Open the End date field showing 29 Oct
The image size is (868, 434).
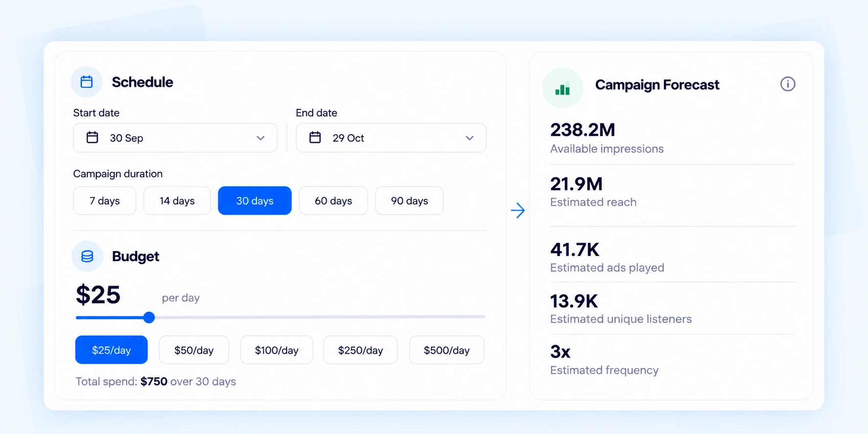[x=391, y=138]
